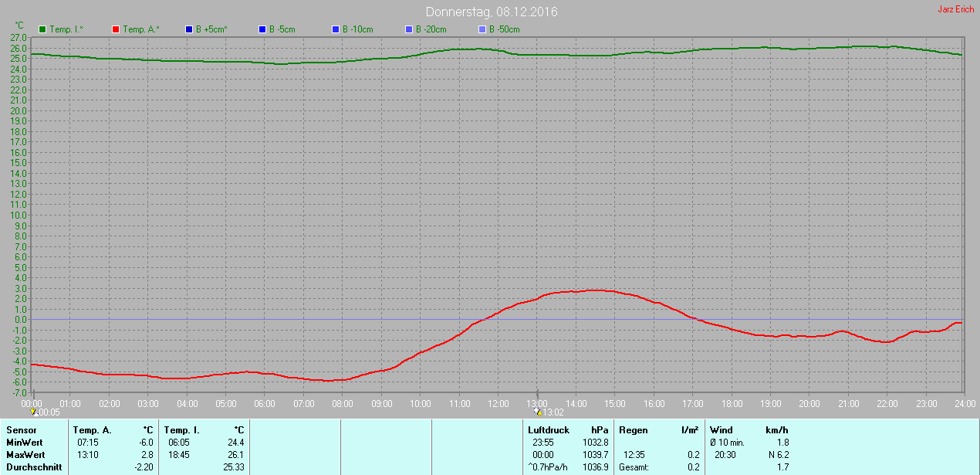Click the B -50cm legend square
Viewport: 980px width, 475px height.
(x=482, y=29)
